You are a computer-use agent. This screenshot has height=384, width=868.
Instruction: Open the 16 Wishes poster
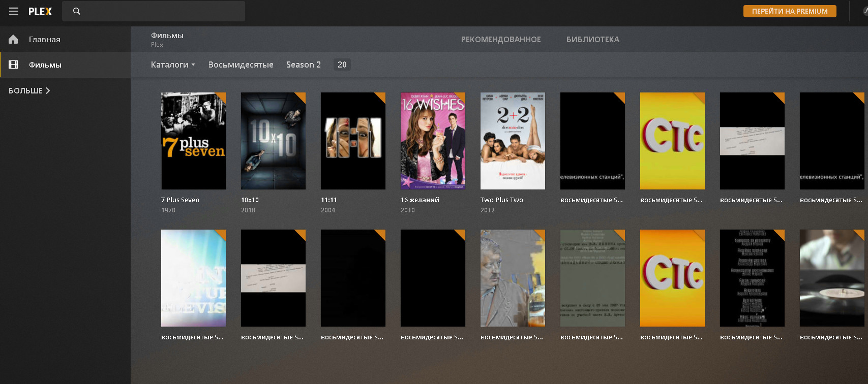point(433,141)
